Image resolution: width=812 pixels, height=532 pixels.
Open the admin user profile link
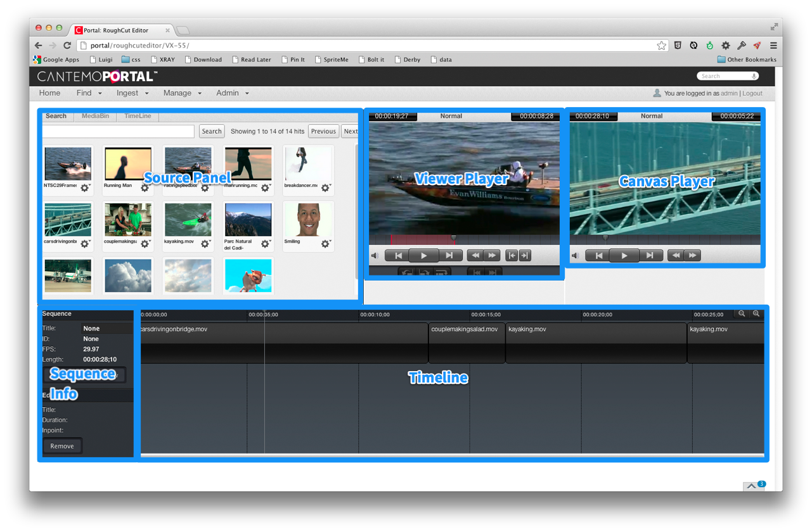pos(729,93)
